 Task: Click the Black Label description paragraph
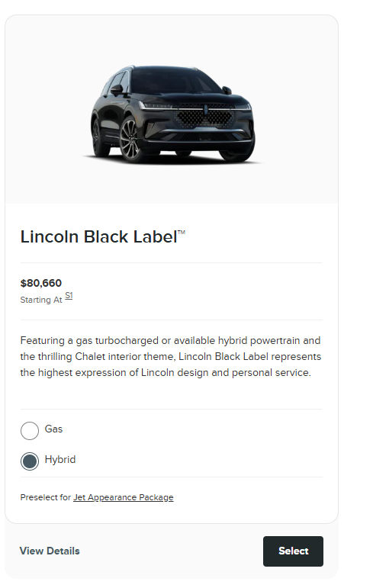[x=171, y=357]
